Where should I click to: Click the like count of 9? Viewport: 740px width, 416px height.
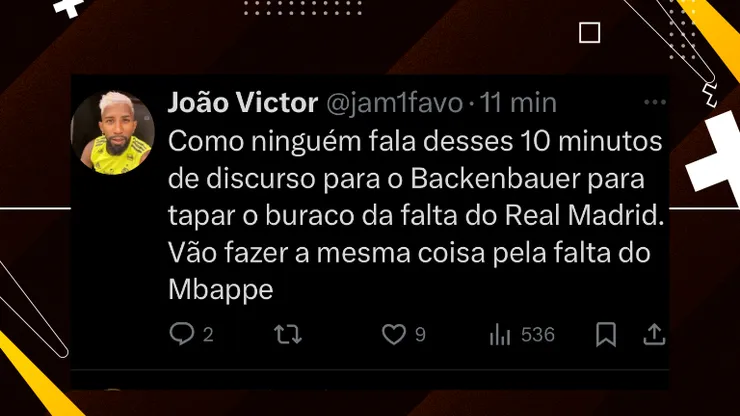[420, 335]
